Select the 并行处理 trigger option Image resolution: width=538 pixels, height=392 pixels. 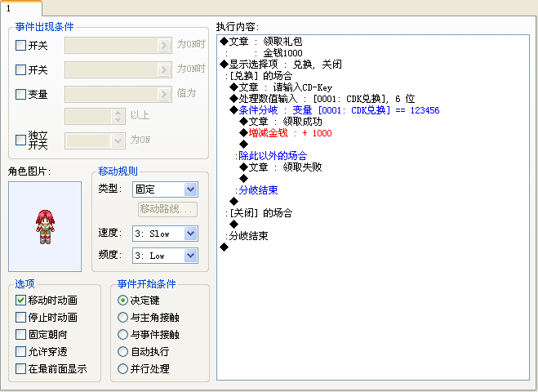[122, 368]
